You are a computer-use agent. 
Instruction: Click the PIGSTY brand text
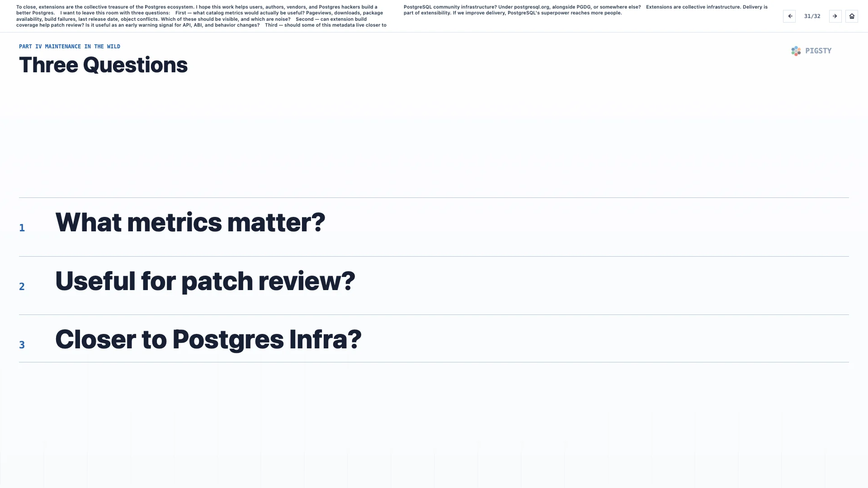pyautogui.click(x=818, y=51)
